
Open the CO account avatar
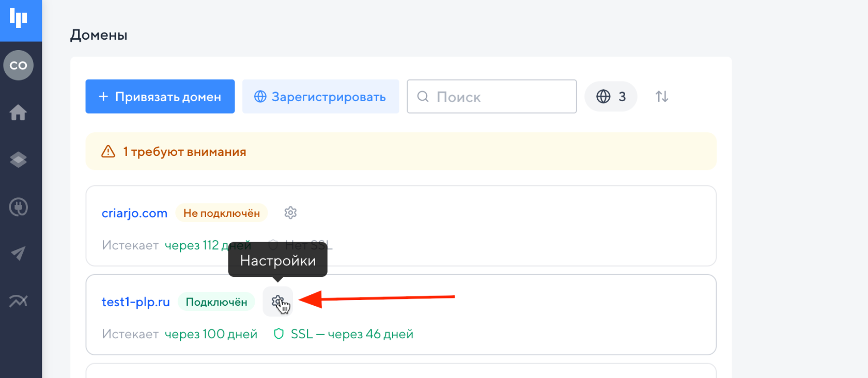coord(19,65)
